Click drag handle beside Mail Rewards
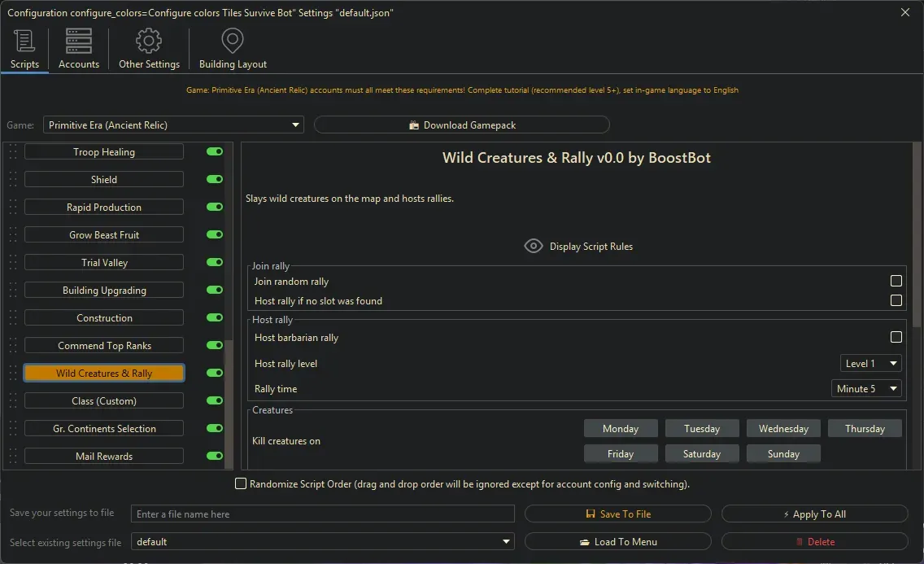The height and width of the screenshot is (564, 924). (x=12, y=457)
